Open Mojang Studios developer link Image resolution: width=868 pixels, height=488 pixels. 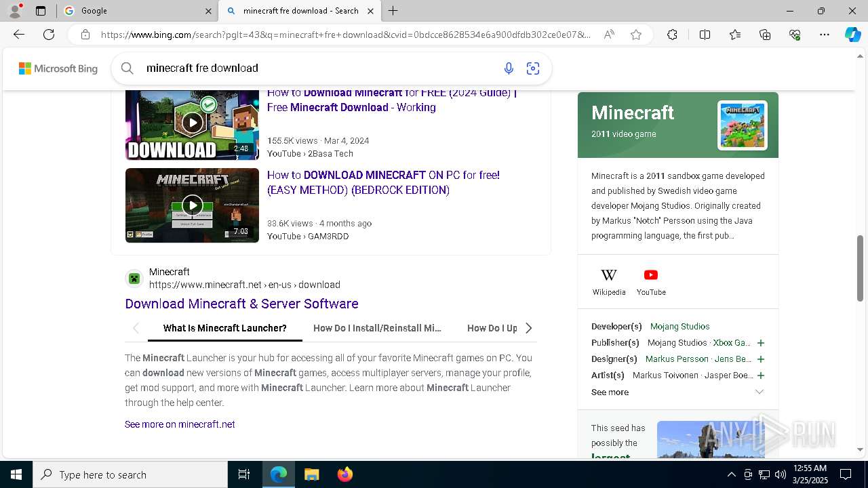[680, 327]
